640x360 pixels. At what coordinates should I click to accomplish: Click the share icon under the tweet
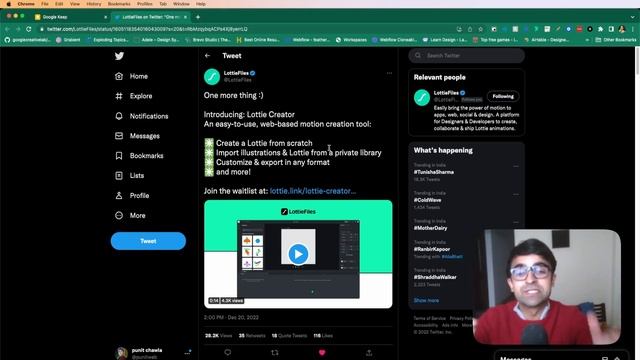(369, 352)
